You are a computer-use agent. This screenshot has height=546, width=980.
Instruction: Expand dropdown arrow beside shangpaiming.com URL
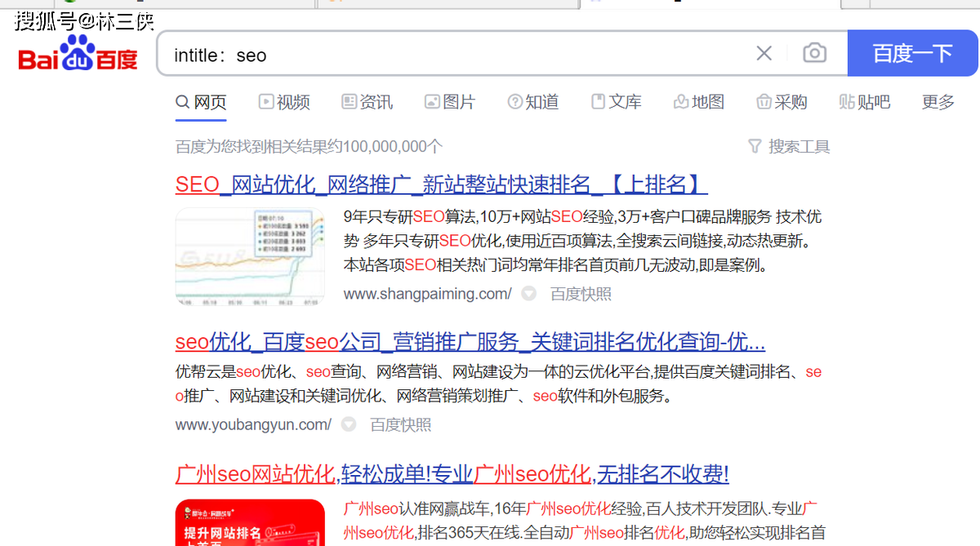[529, 294]
